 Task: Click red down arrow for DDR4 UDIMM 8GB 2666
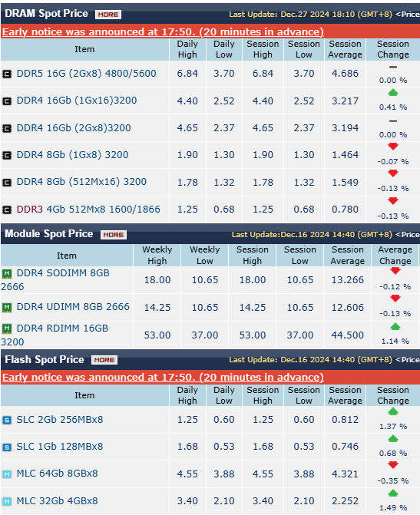click(x=395, y=299)
